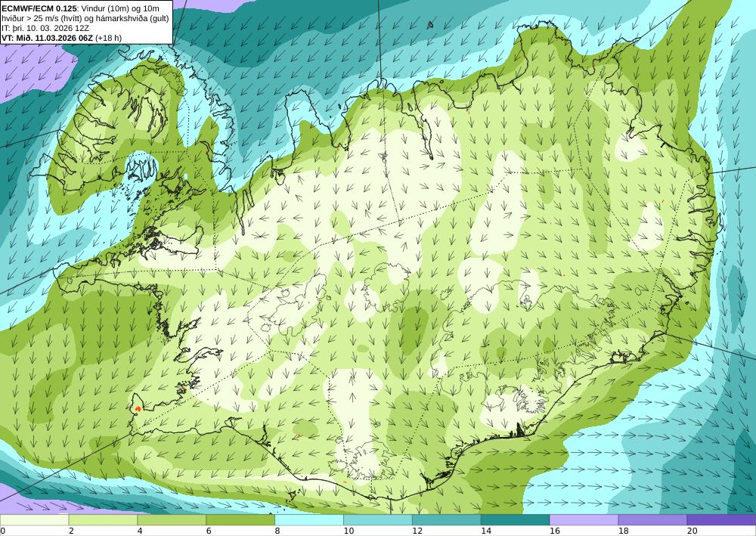Click the medium purple 18–20 m/s legend swatch

[652, 520]
